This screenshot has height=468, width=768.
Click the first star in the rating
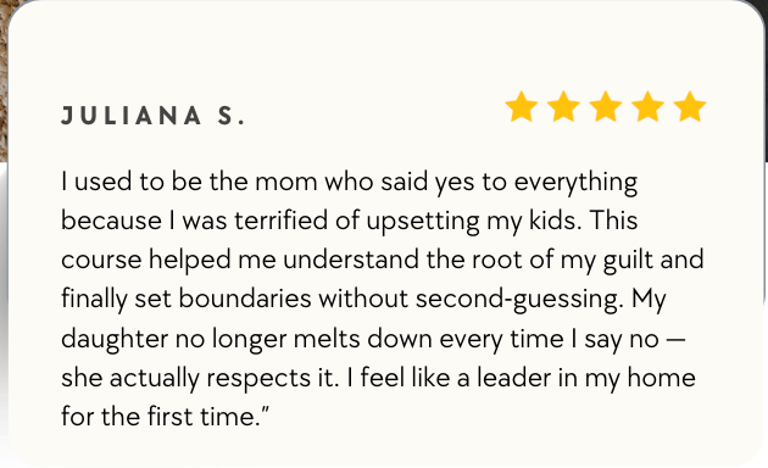[522, 108]
